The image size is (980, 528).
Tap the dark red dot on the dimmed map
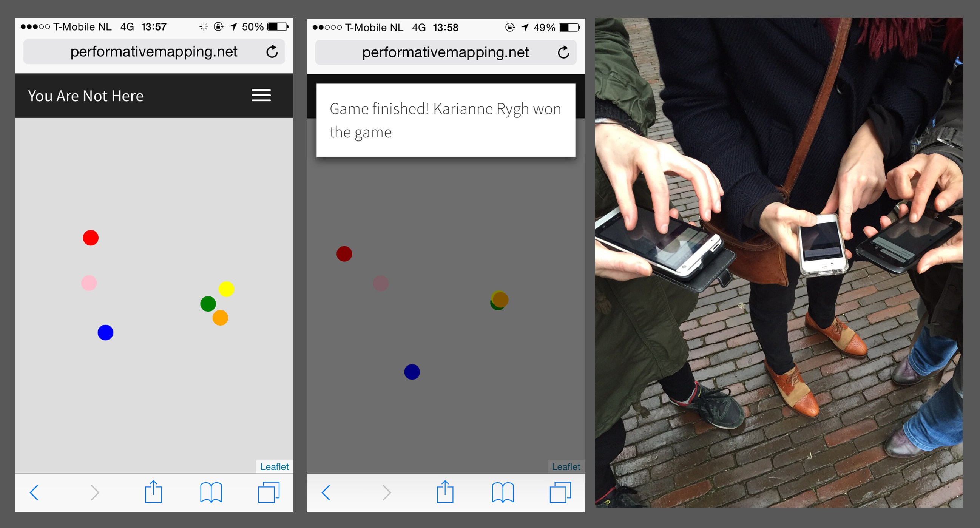click(x=344, y=254)
